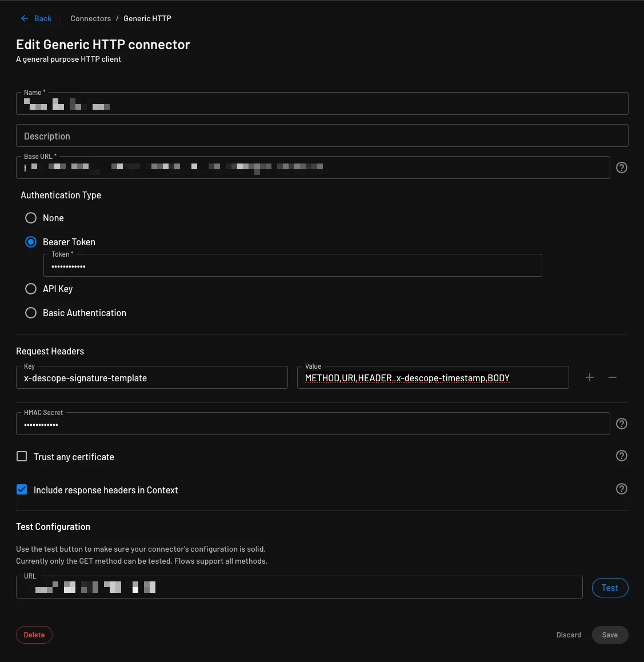The width and height of the screenshot is (644, 662).
Task: Click the 'A general purpose HTTP client' subtitle
Action: tap(69, 59)
